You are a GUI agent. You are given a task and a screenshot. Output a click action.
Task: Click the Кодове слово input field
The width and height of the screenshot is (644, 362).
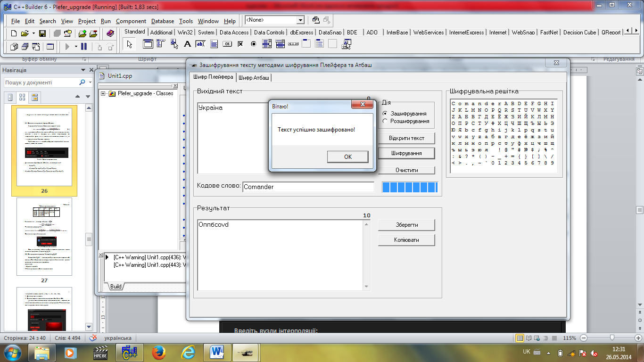click(308, 187)
